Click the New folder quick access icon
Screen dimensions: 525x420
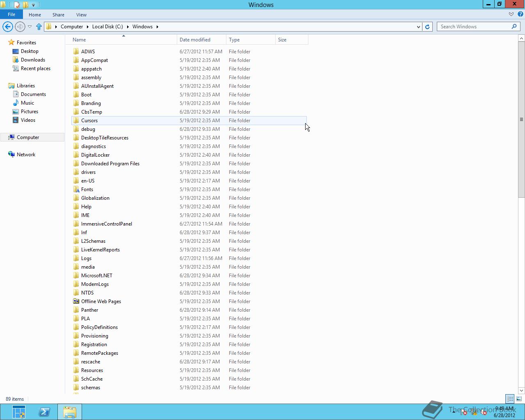coord(25,5)
